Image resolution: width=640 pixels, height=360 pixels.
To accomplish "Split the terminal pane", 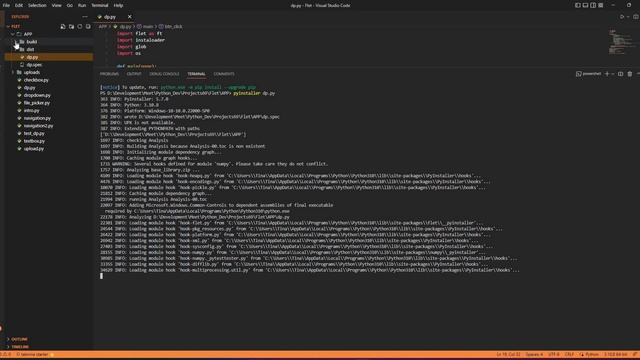I will (x=620, y=74).
